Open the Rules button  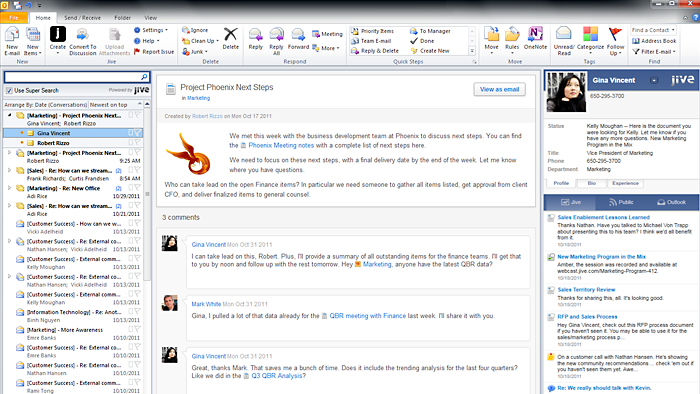tap(512, 40)
